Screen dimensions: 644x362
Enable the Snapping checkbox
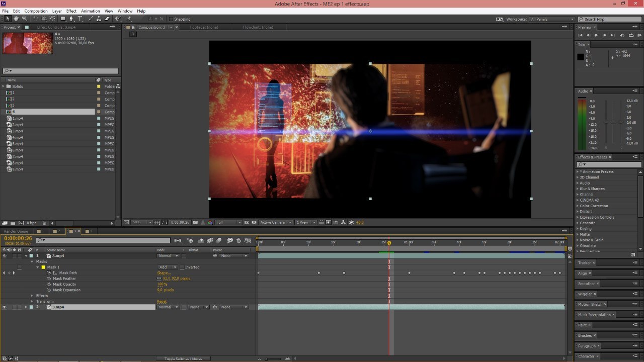pos(171,19)
